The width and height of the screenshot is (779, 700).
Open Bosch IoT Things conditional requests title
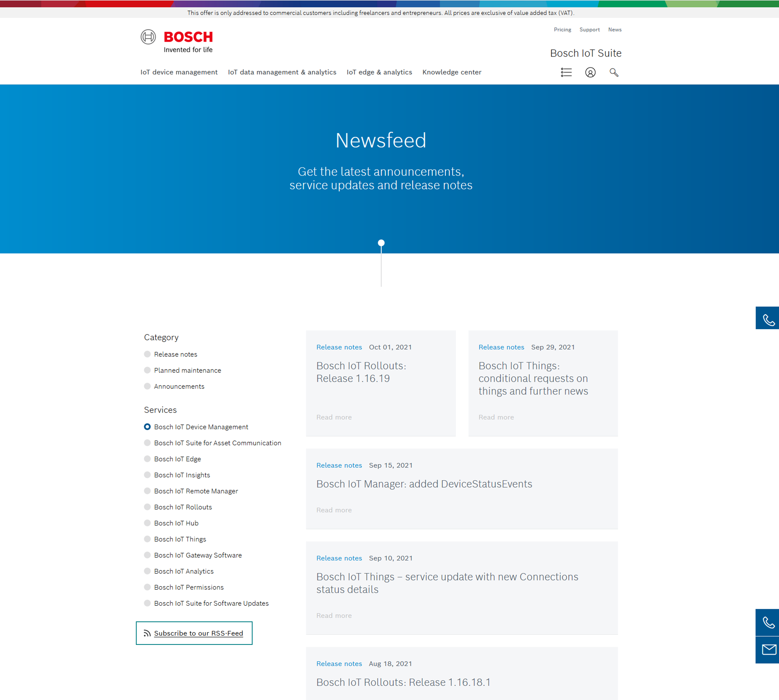click(x=533, y=378)
